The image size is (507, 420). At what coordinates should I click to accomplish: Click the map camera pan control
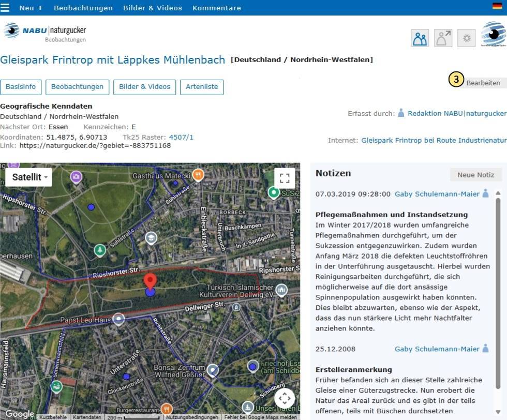click(285, 398)
